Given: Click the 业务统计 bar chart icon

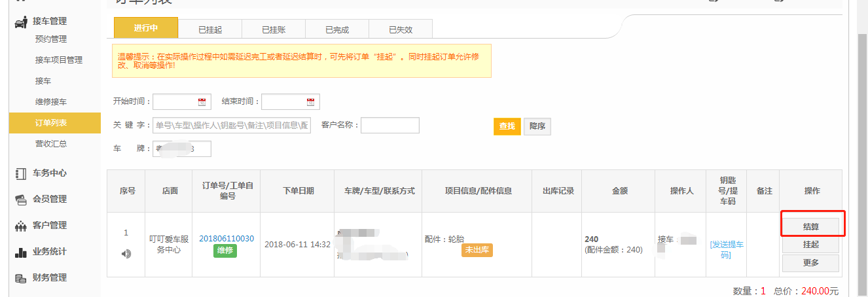Looking at the screenshot, I should tap(20, 252).
